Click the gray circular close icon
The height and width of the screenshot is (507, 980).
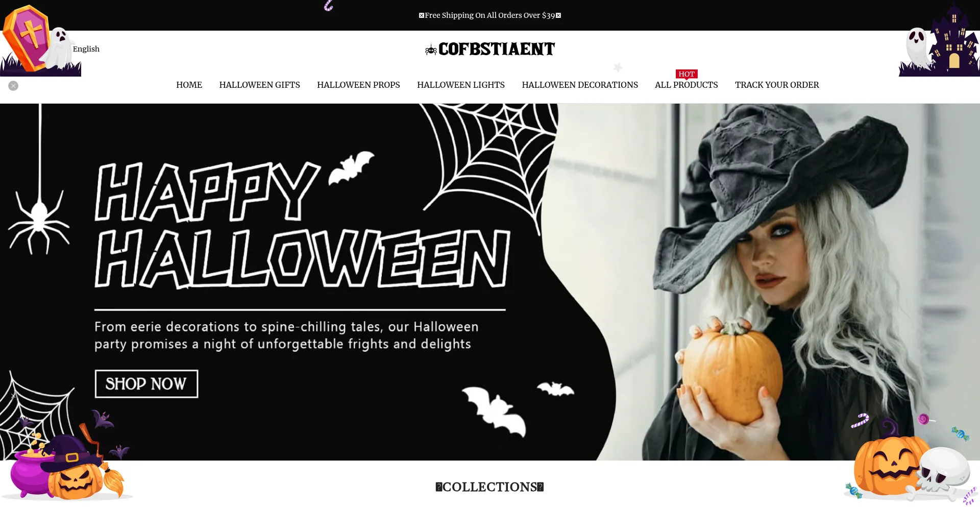coord(13,86)
